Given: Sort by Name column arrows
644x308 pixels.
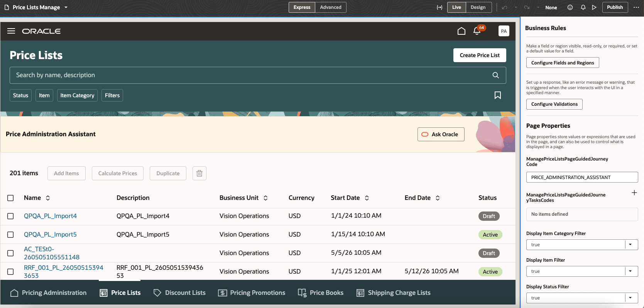Looking at the screenshot, I should click(x=48, y=198).
